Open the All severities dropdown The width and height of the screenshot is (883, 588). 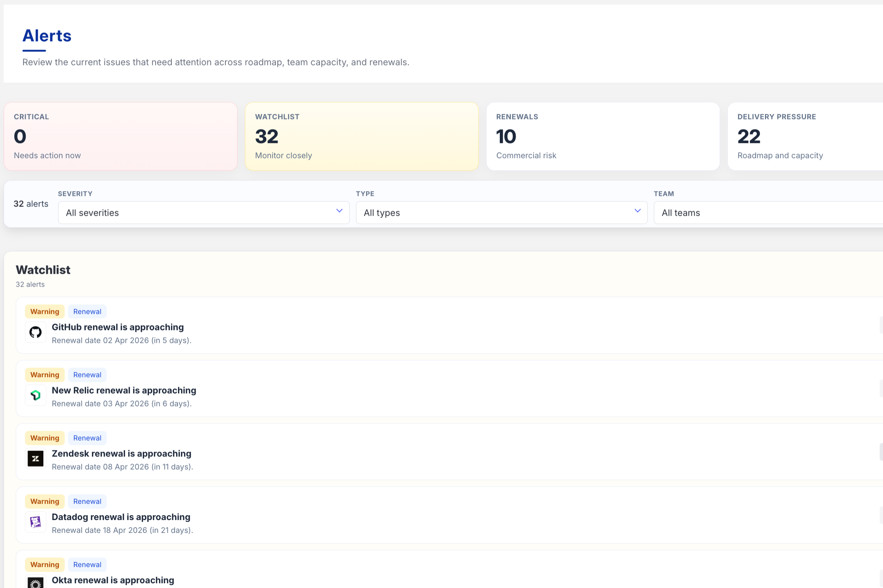(x=204, y=213)
